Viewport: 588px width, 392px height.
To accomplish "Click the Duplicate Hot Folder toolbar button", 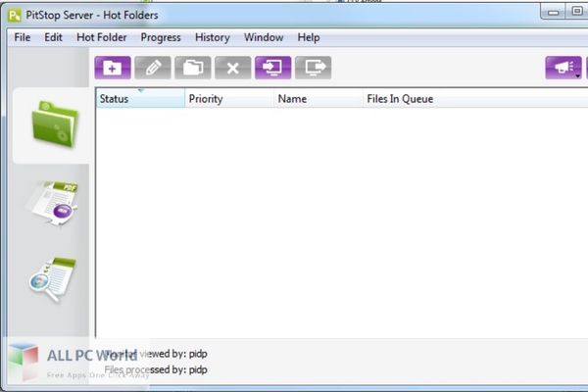I will 193,68.
